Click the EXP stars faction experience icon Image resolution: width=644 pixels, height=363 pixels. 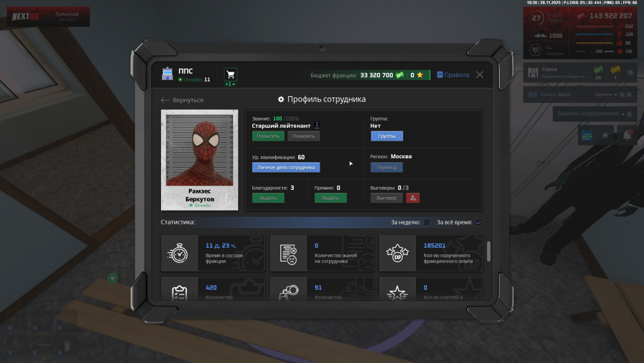coord(397,253)
